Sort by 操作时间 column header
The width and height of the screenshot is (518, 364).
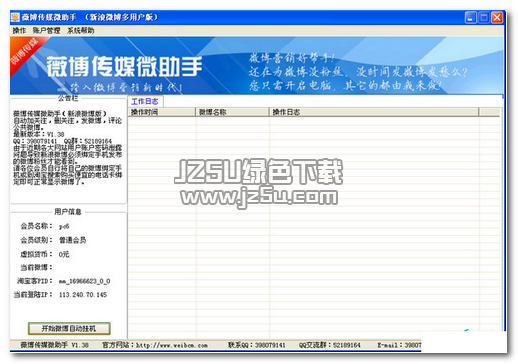[x=162, y=112]
